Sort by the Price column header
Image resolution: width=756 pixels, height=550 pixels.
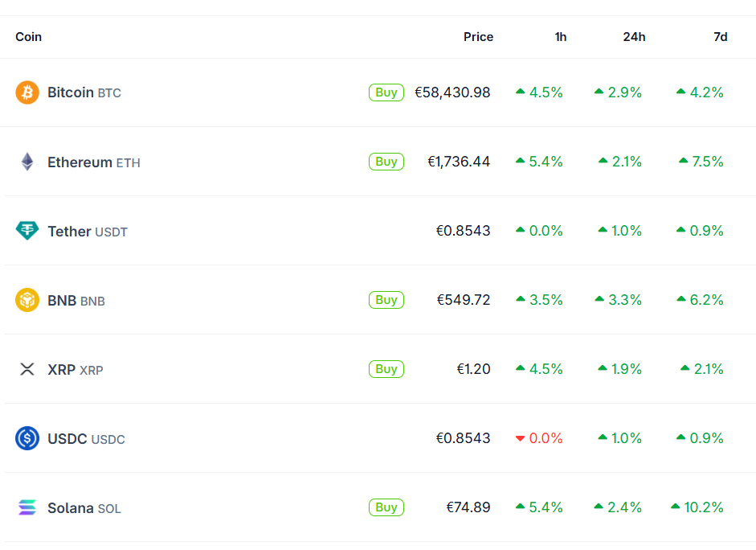[478, 37]
